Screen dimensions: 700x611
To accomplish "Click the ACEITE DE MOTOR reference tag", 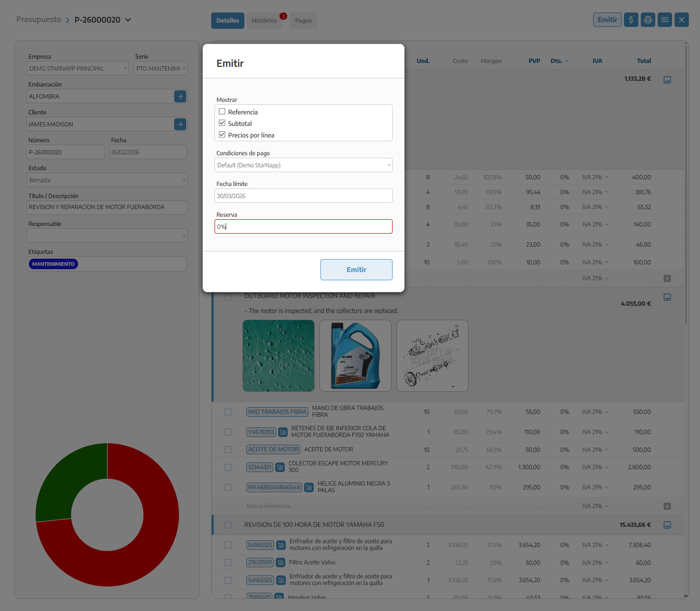I will click(273, 449).
